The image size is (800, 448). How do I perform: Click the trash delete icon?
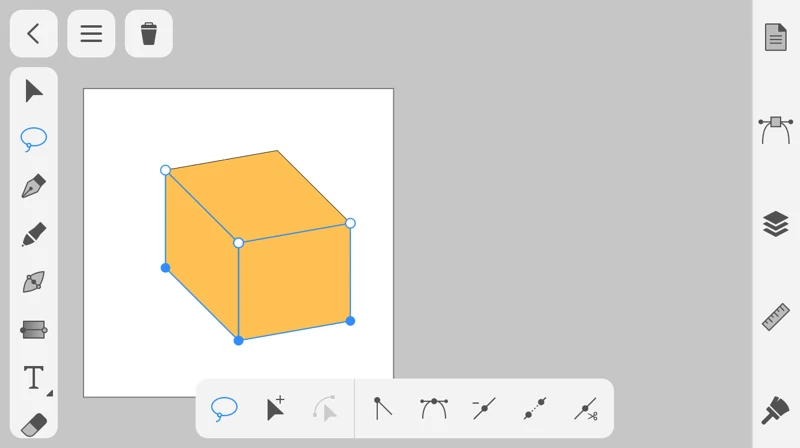click(149, 34)
